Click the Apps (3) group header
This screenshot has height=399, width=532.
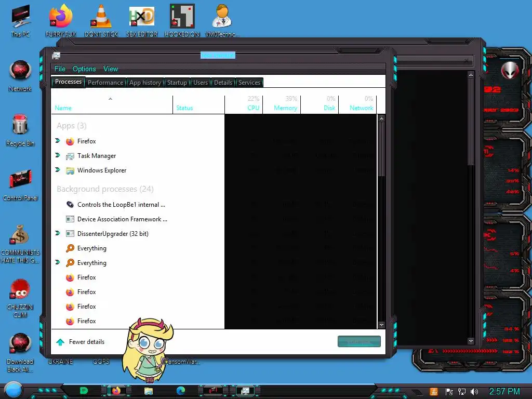point(71,126)
